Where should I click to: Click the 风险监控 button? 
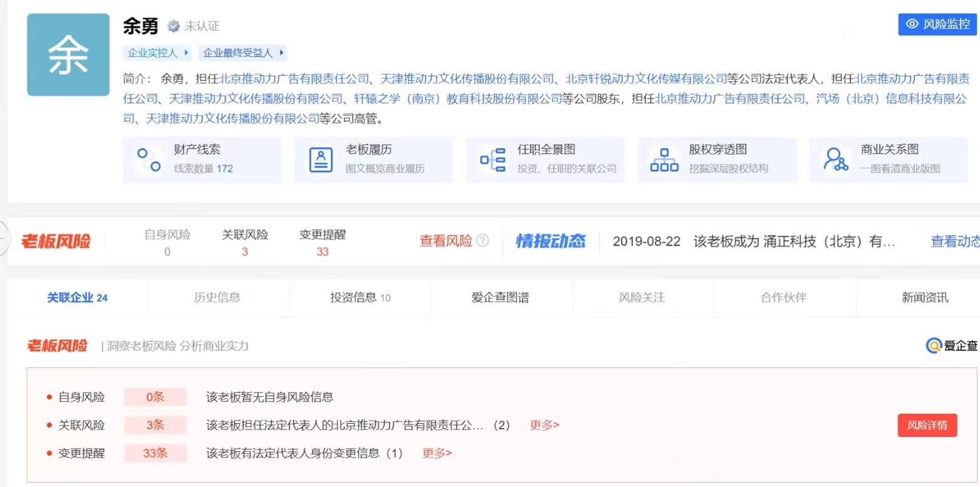pyautogui.click(x=937, y=24)
